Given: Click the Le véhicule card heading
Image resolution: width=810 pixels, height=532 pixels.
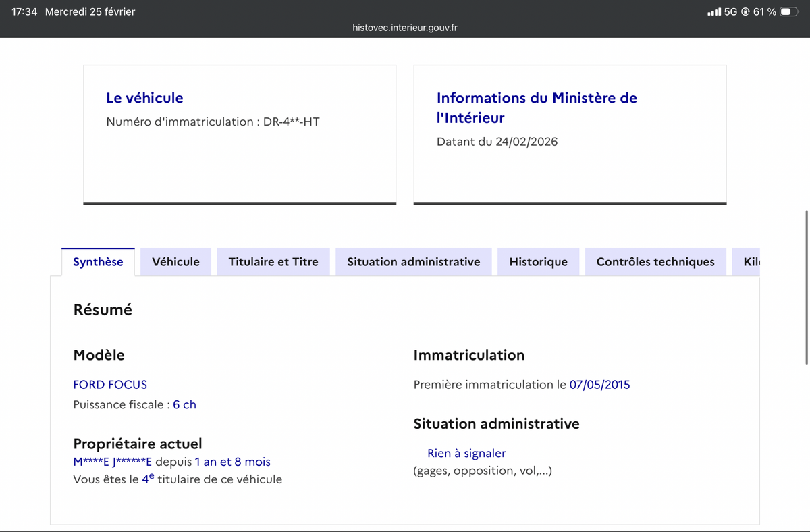Looking at the screenshot, I should pyautogui.click(x=144, y=98).
